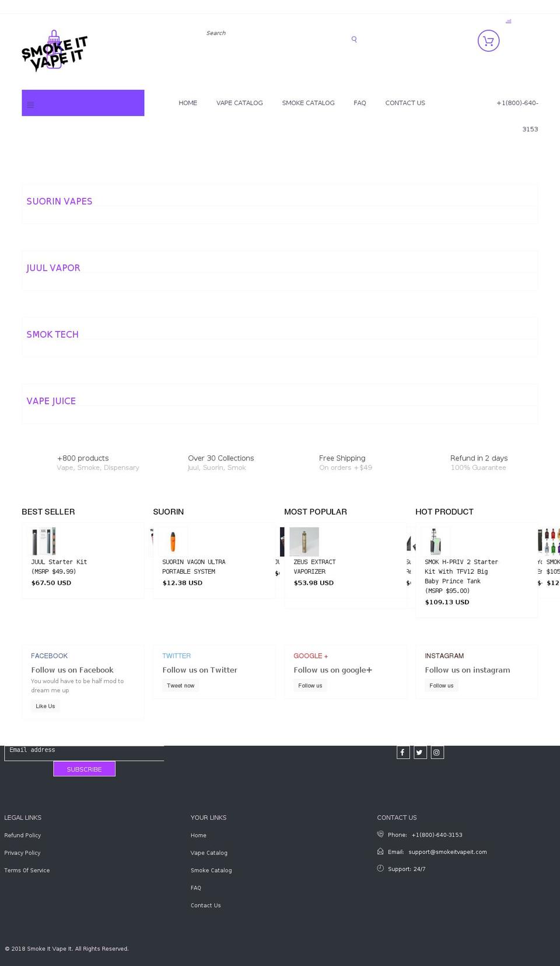Image resolution: width=560 pixels, height=966 pixels.
Task: Click the Refund in 2 days text
Action: pos(479,458)
